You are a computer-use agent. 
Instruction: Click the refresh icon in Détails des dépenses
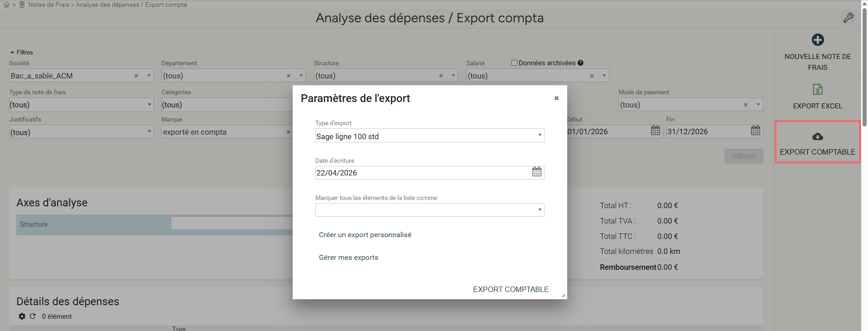[33, 316]
